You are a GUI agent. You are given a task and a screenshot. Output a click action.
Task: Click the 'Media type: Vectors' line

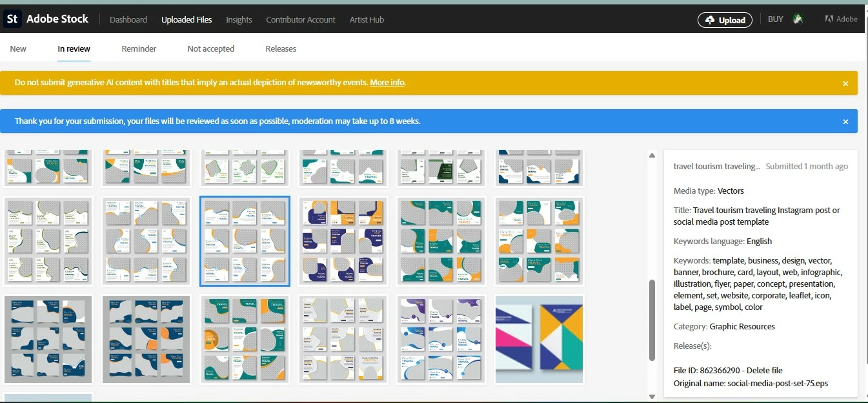[x=709, y=191]
